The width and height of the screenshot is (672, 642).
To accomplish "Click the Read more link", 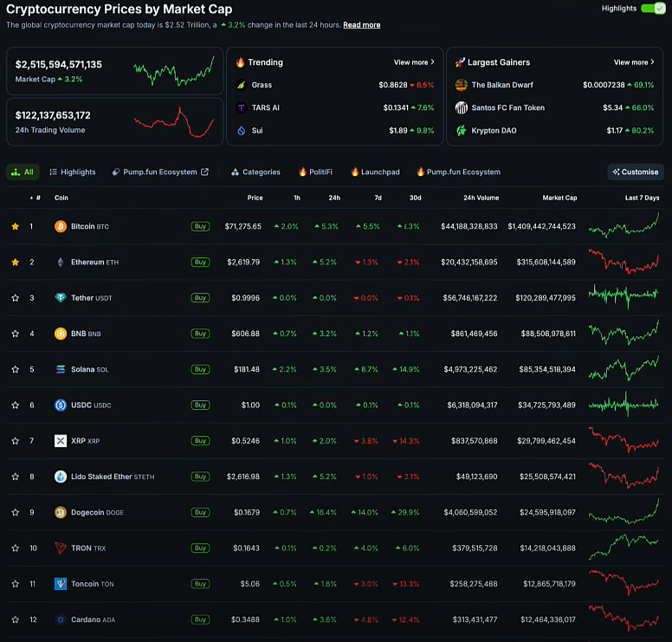I will [x=362, y=25].
